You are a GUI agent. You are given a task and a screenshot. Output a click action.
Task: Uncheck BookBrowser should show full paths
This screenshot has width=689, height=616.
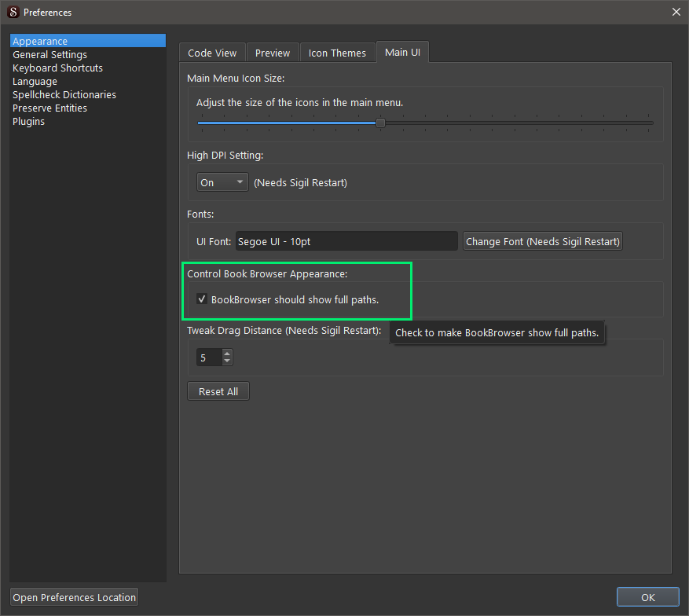pyautogui.click(x=202, y=299)
